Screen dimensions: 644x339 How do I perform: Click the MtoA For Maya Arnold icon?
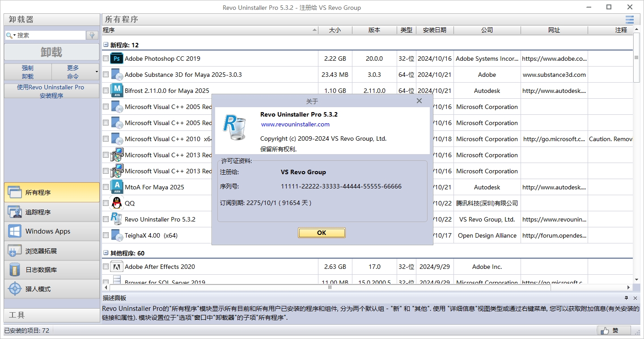click(117, 187)
